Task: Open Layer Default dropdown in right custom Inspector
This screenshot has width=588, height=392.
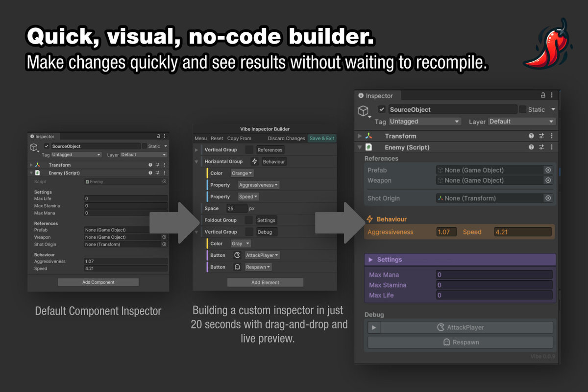Action: coord(522,122)
